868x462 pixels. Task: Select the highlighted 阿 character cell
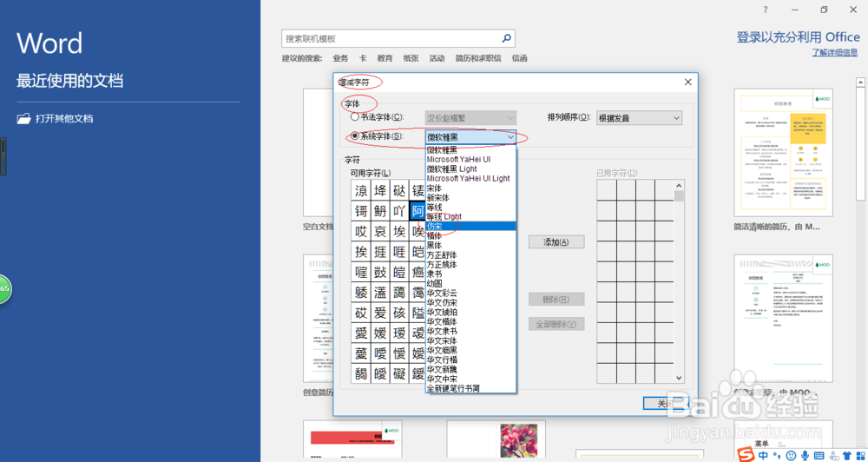pyautogui.click(x=418, y=211)
